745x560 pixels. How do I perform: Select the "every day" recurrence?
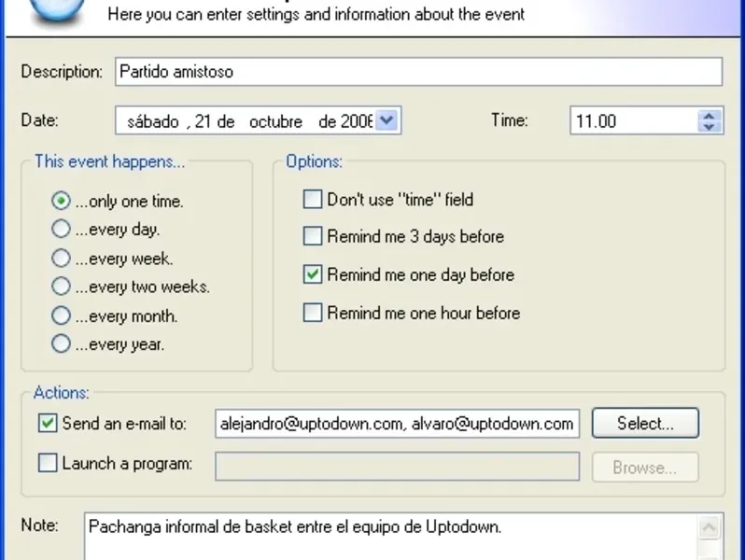[62, 229]
